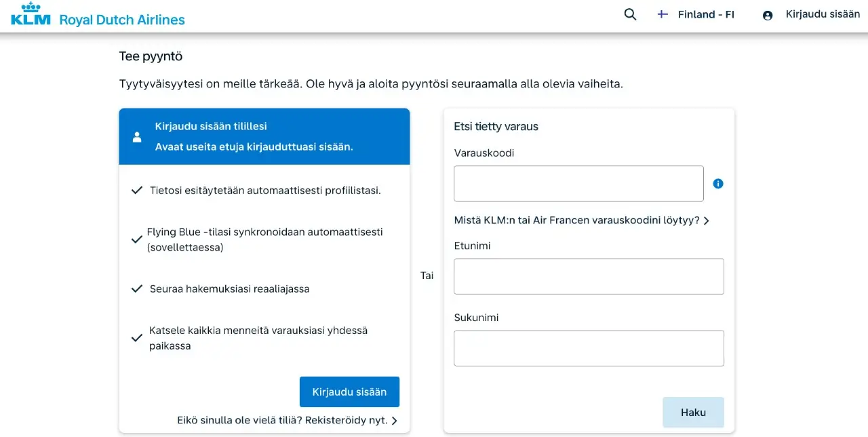This screenshot has height=437, width=868.
Task: Click chevron after varauskoodini löytyy question
Action: coord(706,221)
